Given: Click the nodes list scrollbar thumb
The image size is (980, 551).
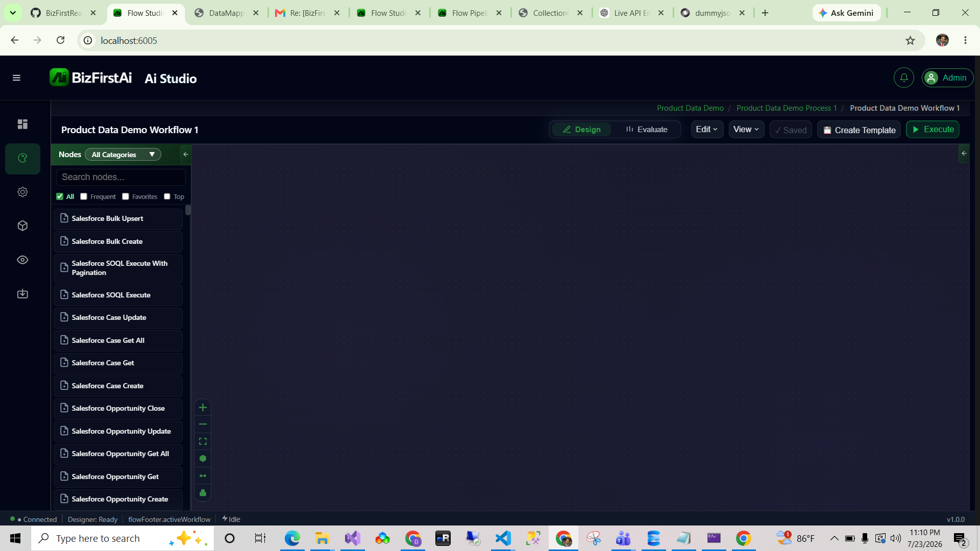Looking at the screenshot, I should point(188,210).
